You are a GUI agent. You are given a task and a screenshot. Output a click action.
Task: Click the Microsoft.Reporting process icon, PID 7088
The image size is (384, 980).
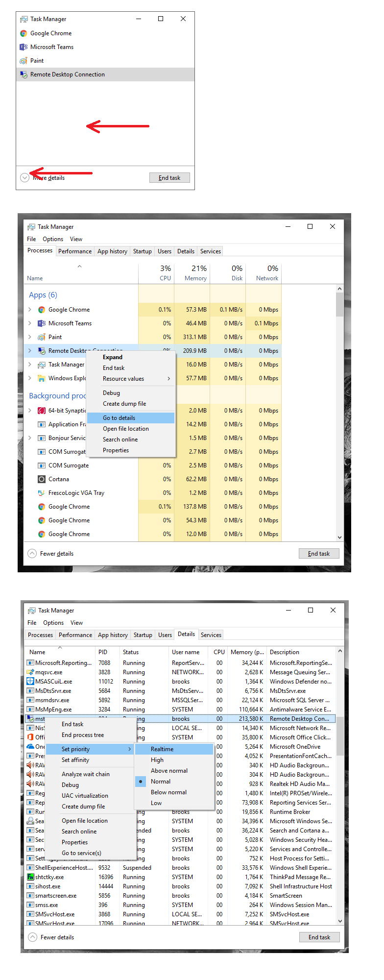pyautogui.click(x=30, y=663)
